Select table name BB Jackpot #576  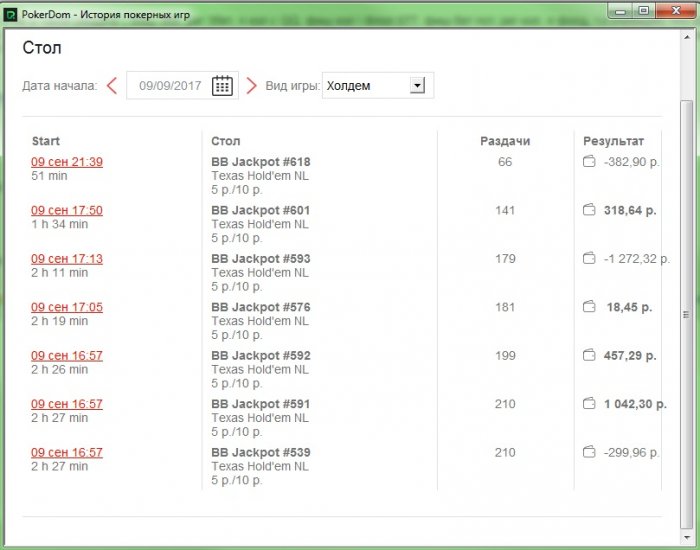(261, 307)
